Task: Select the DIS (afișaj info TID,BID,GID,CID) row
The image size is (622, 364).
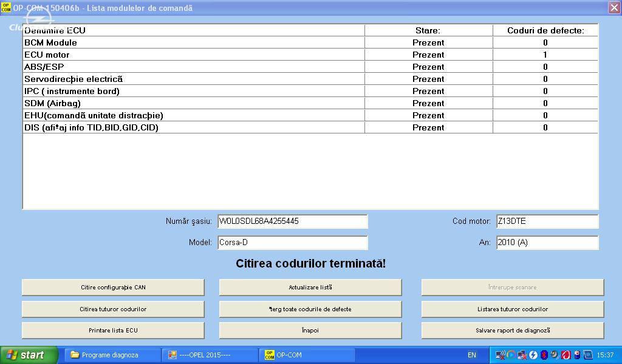Action: 310,127
